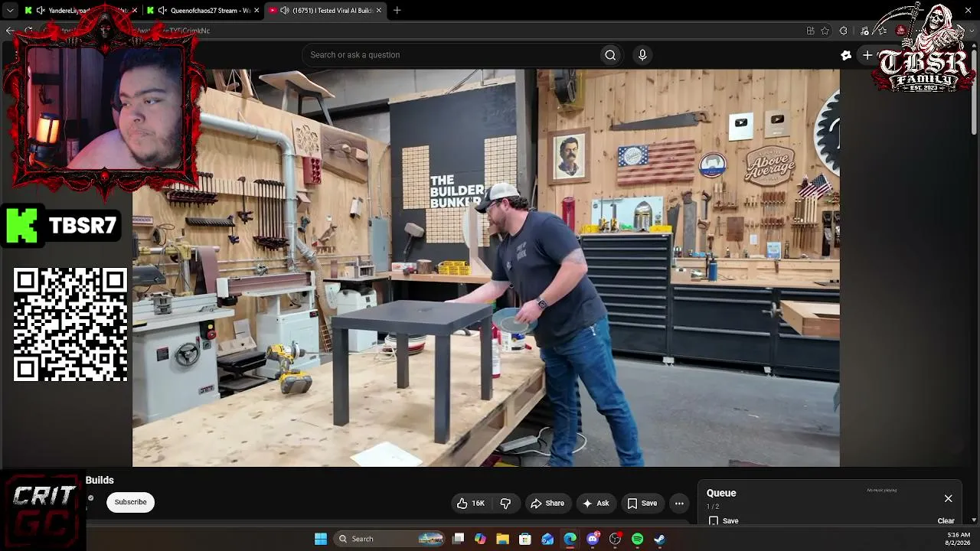Open the Ask AI button
Image resolution: width=980 pixels, height=551 pixels.
click(596, 503)
